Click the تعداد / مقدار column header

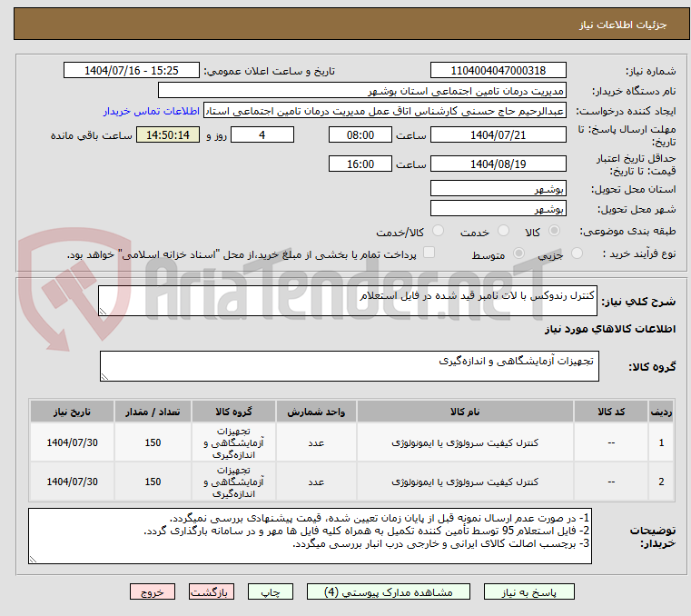click(x=153, y=412)
